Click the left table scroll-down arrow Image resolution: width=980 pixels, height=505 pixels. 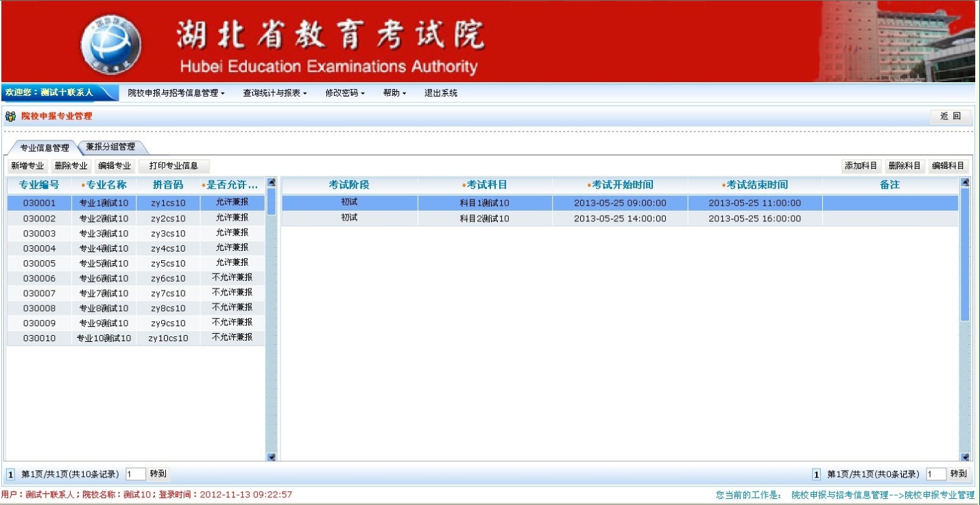click(271, 457)
